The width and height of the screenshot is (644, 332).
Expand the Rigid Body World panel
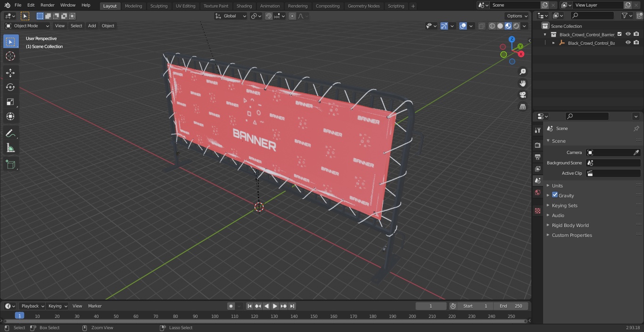click(570, 225)
